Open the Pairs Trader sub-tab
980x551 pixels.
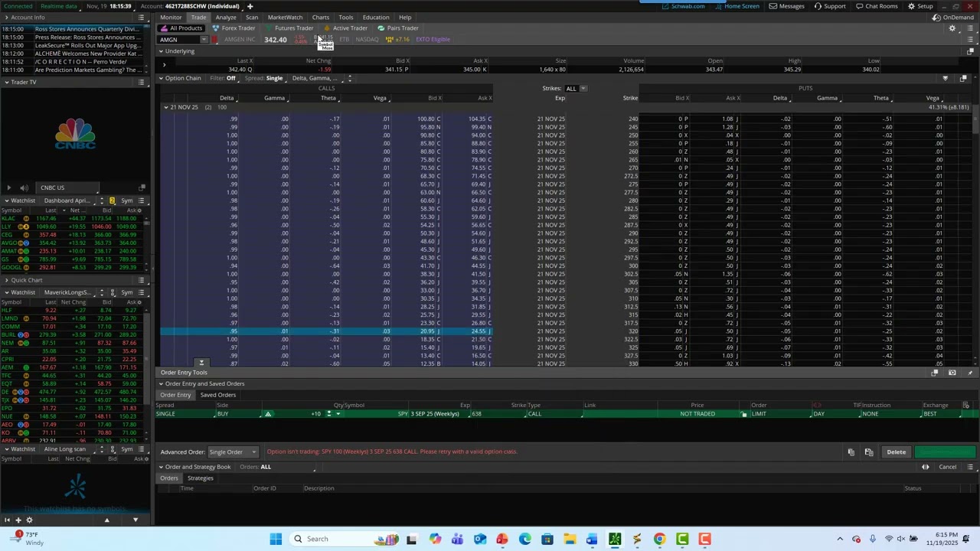(x=398, y=28)
